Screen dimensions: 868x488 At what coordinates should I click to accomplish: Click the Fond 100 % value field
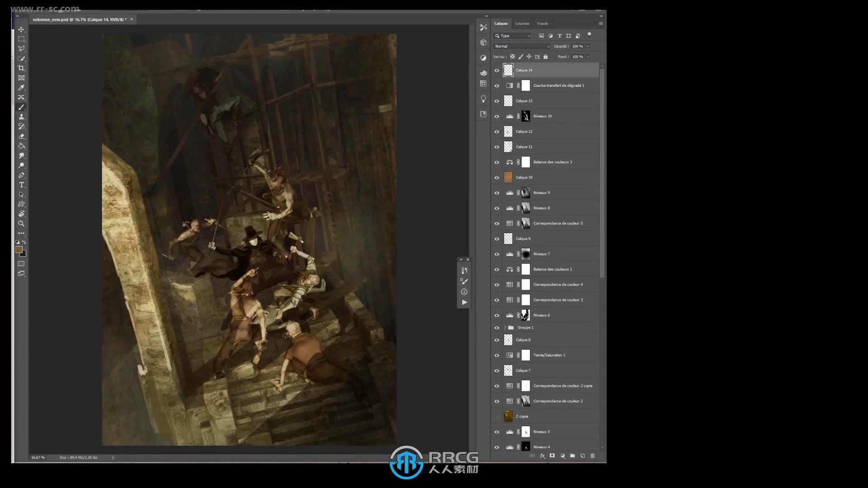pos(577,56)
